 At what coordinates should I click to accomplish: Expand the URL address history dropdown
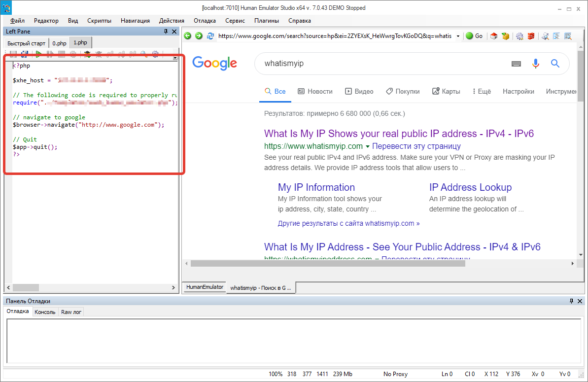coord(458,36)
